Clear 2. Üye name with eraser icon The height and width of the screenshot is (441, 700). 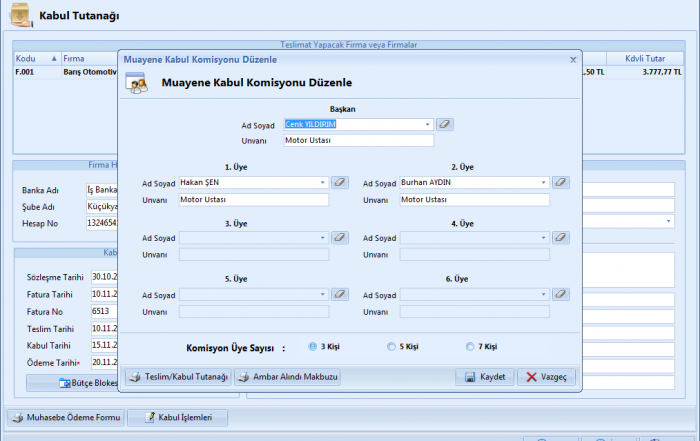pyautogui.click(x=561, y=183)
